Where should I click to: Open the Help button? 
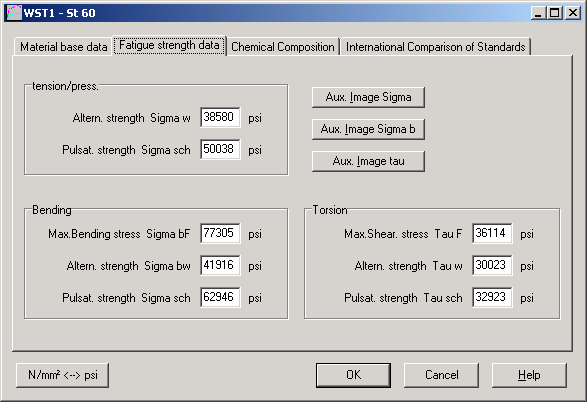[x=529, y=375]
